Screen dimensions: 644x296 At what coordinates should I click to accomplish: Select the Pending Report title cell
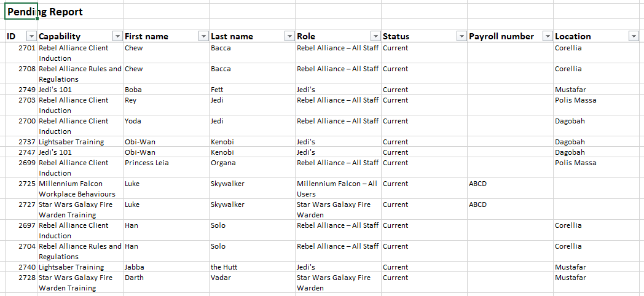tap(45, 12)
